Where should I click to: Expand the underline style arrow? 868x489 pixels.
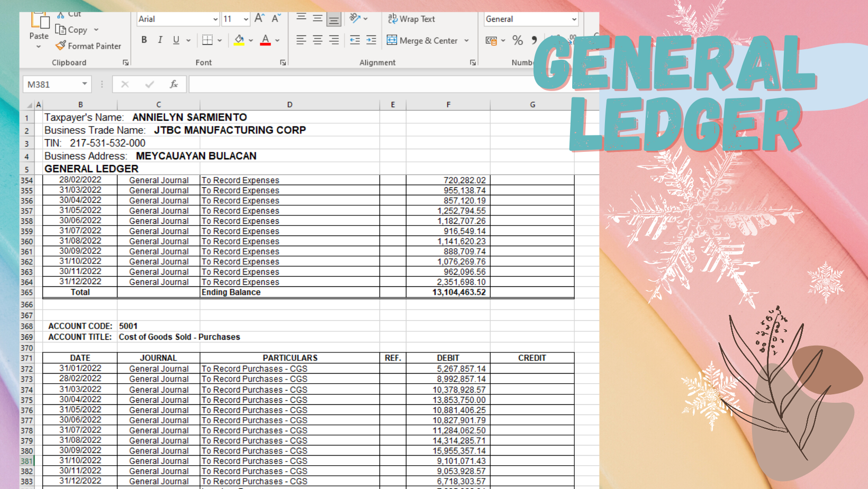tap(188, 40)
